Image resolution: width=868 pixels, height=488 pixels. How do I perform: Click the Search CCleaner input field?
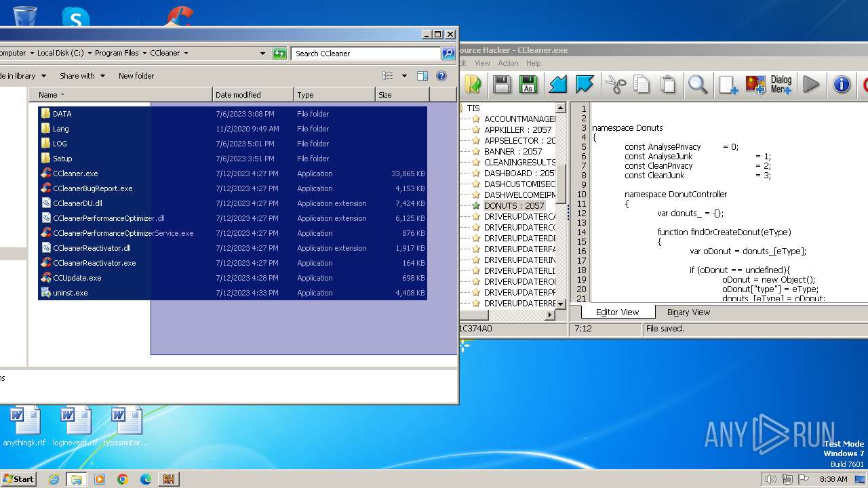(366, 53)
